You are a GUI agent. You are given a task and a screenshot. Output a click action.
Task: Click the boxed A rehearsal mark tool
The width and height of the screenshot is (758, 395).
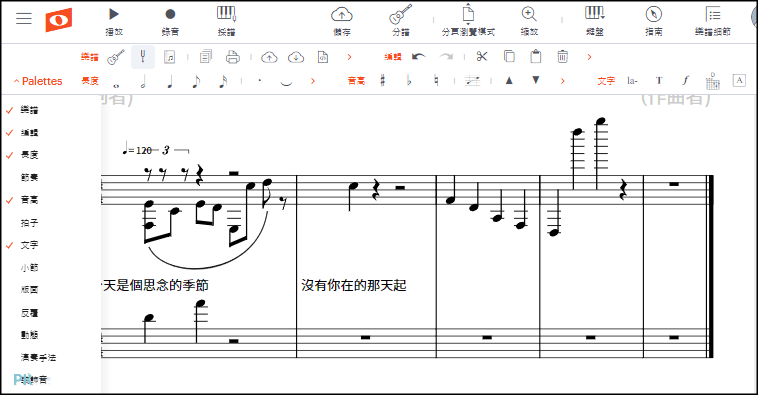[x=739, y=80]
